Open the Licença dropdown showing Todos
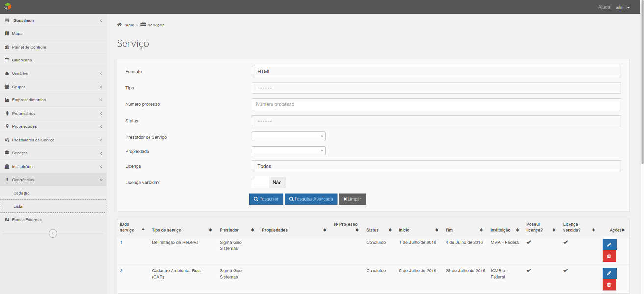 coord(436,166)
